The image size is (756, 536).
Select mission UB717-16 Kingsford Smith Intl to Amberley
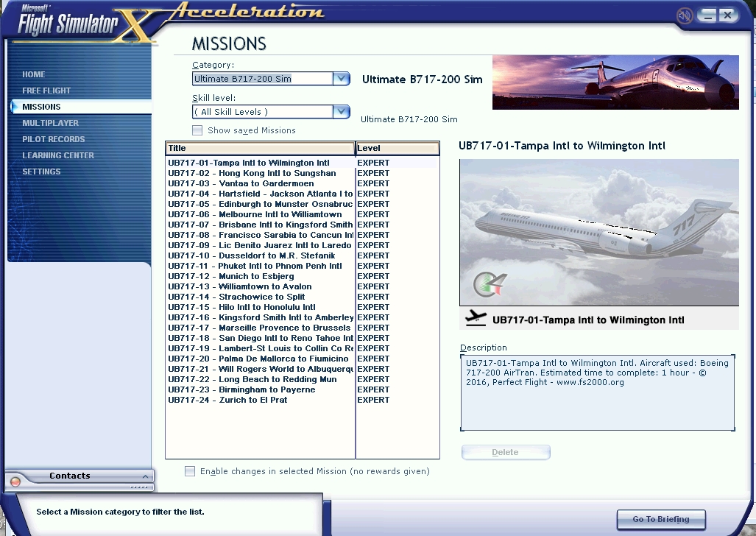tap(302, 317)
